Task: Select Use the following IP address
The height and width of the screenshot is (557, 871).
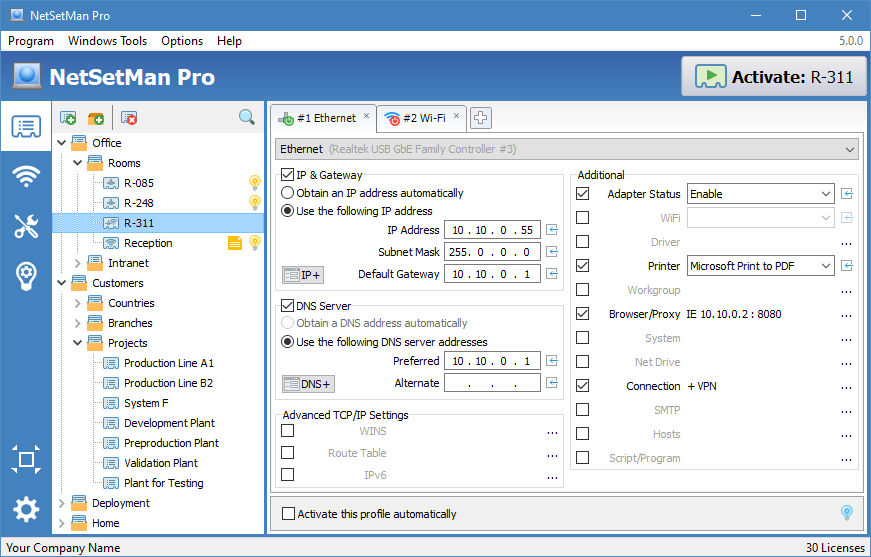Action: coord(287,210)
